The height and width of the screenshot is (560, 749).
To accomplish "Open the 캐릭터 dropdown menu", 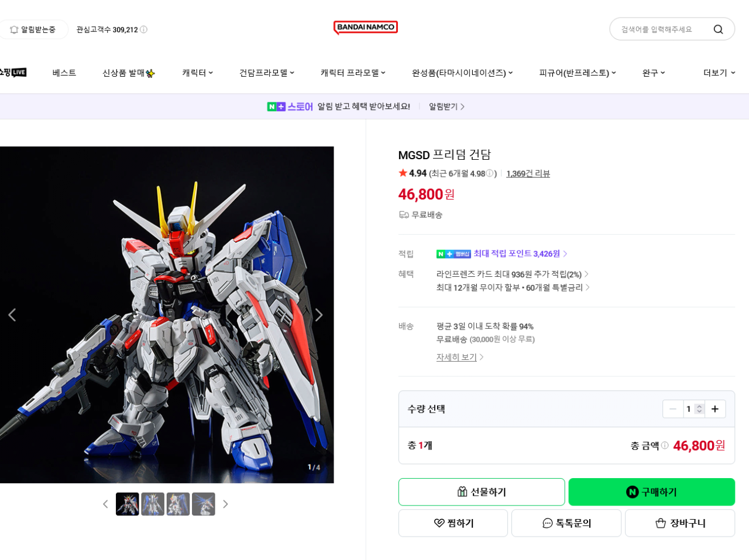I will pyautogui.click(x=197, y=73).
